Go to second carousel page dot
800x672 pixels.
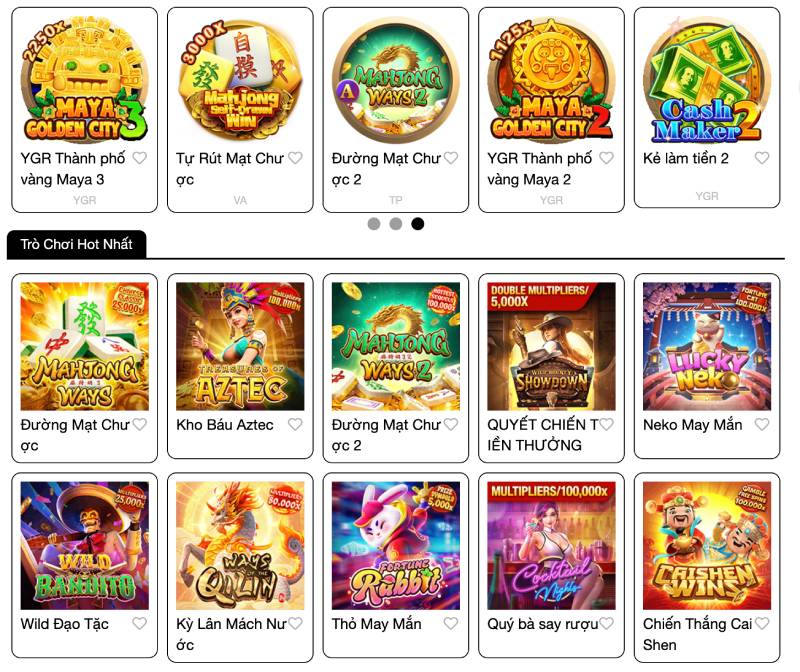tap(396, 223)
